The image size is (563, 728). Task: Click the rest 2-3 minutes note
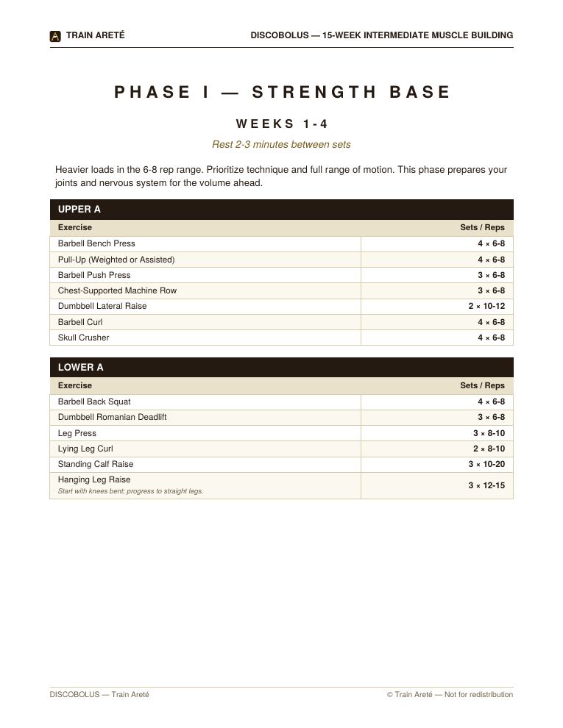281,144
